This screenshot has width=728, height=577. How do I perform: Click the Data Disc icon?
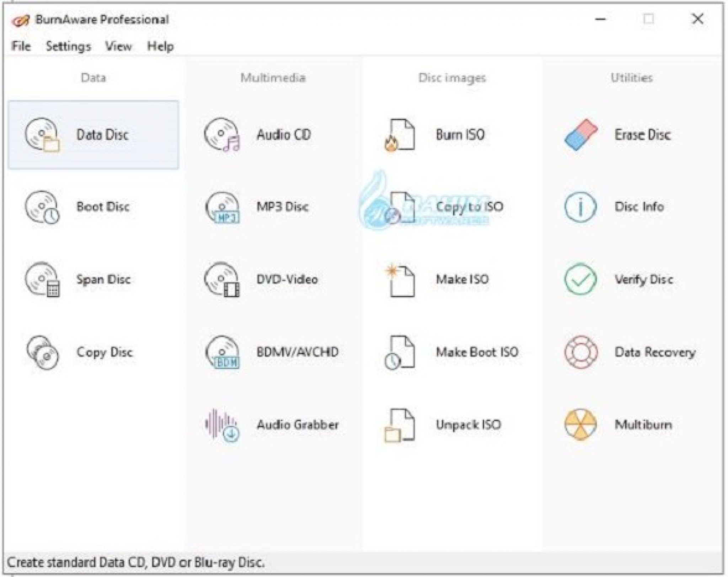[x=42, y=135]
